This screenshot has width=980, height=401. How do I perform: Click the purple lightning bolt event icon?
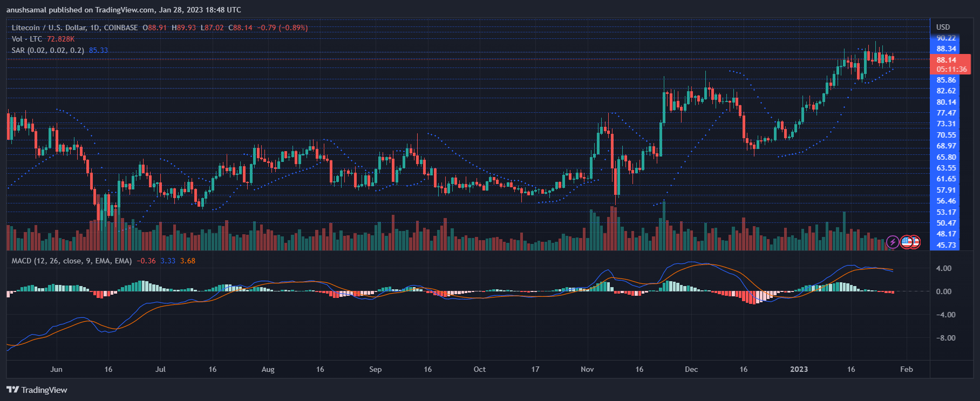click(893, 242)
